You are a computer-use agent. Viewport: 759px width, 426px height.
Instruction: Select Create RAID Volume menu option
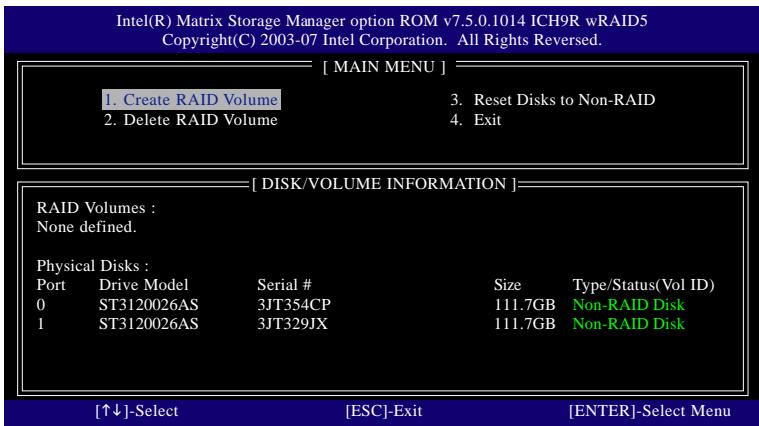point(191,100)
